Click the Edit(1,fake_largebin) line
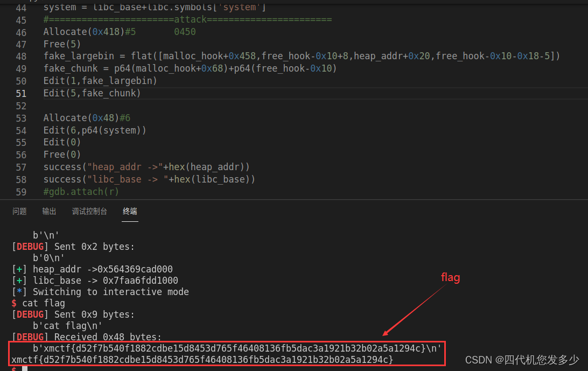Viewport: 588px width, 371px height. click(x=100, y=81)
